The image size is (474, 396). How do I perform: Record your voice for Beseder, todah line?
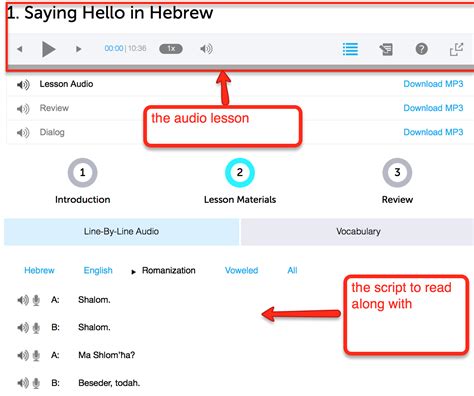coord(36,383)
